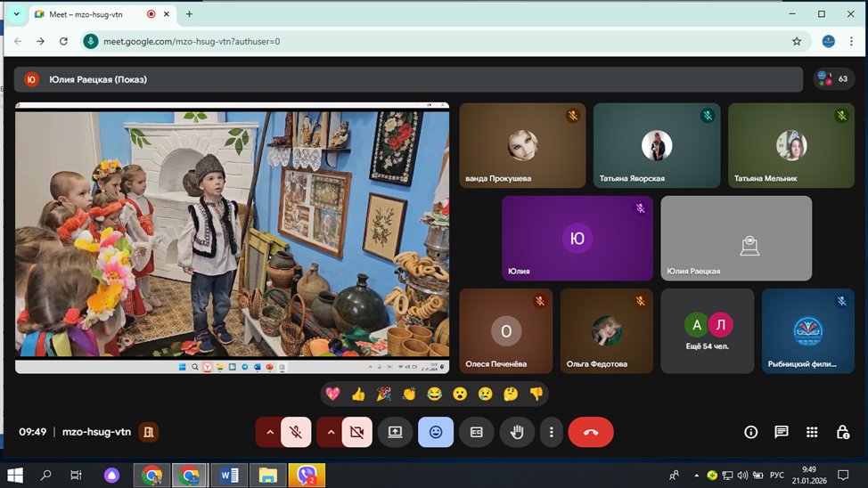Image resolution: width=868 pixels, height=488 pixels.
Task: Open the meeting details info icon
Action: coord(750,432)
